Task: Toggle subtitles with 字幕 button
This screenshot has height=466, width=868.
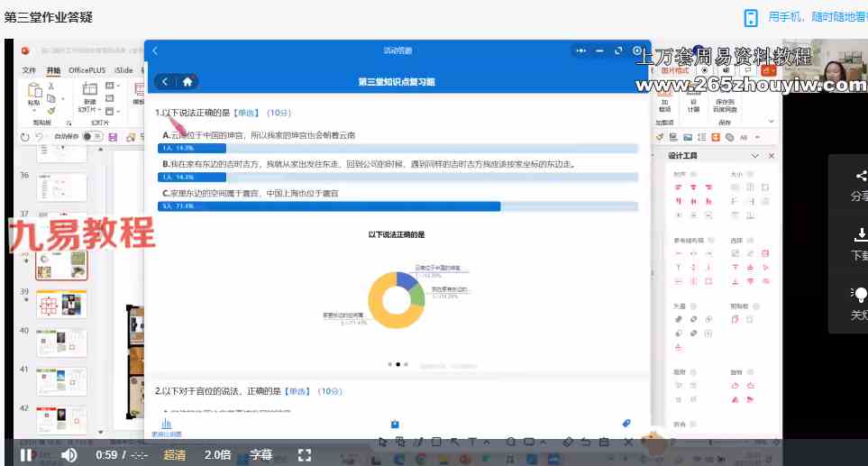Action: 260,455
